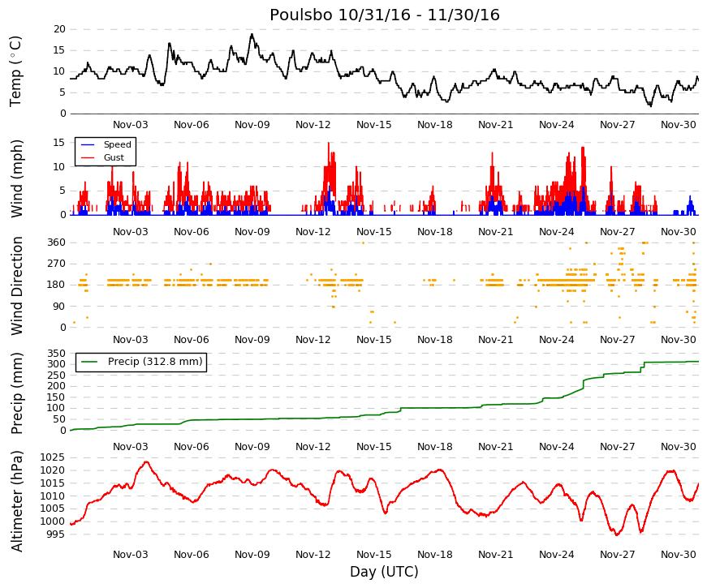The width and height of the screenshot is (707, 588).
Task: Click the blue Speed legend line
Action: click(x=88, y=144)
